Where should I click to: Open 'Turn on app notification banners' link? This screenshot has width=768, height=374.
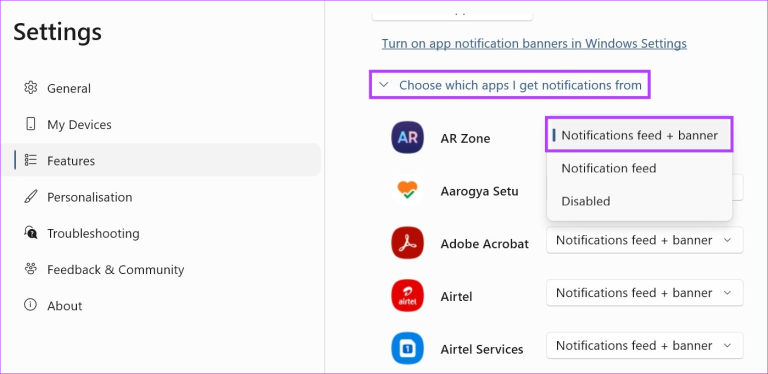coord(534,44)
